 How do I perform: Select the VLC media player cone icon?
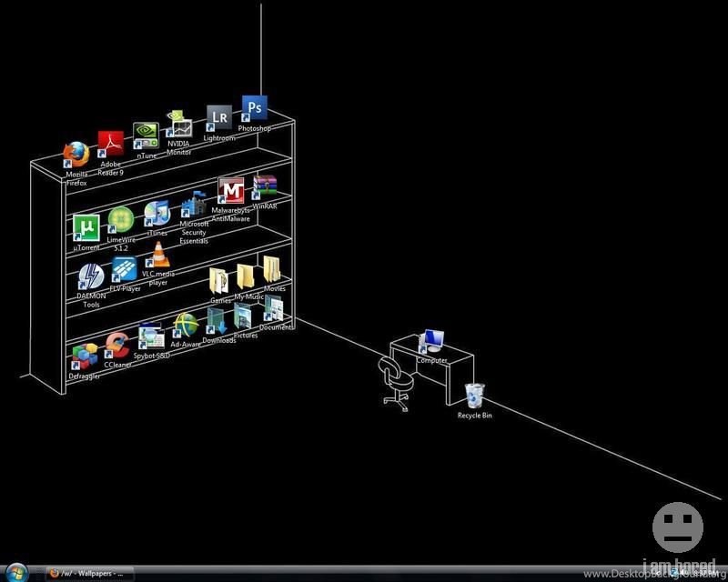158,255
